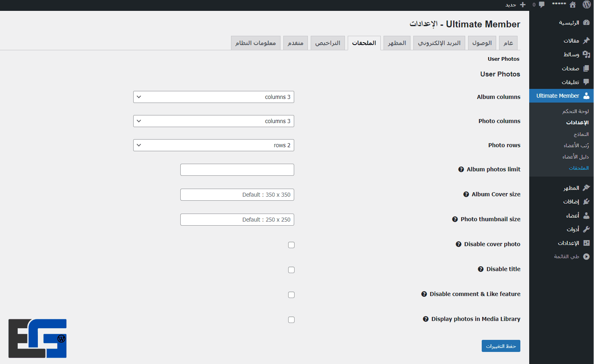Image resolution: width=594 pixels, height=364 pixels.
Task: Open the Plugins plug icon in sidebar
Action: [586, 202]
